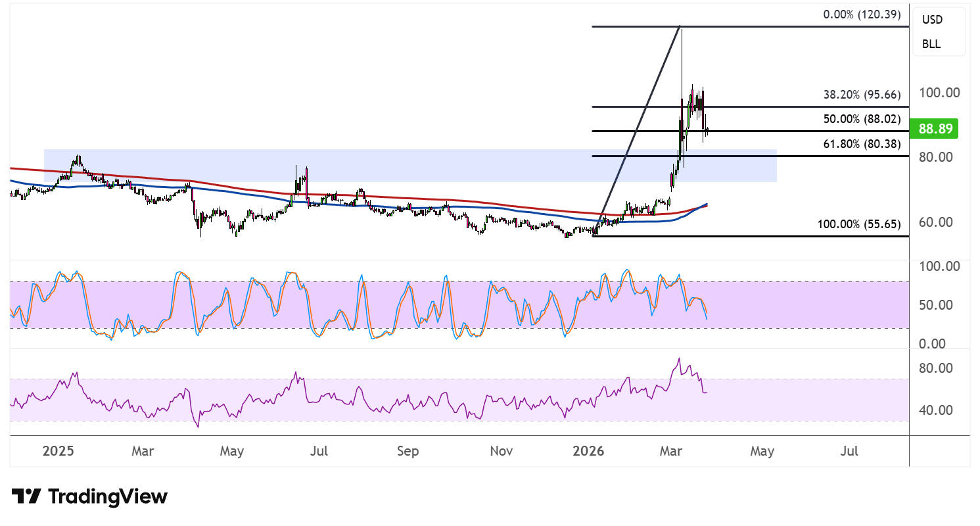Click the Nov date label
This screenshot has width=980, height=526.
[x=502, y=452]
